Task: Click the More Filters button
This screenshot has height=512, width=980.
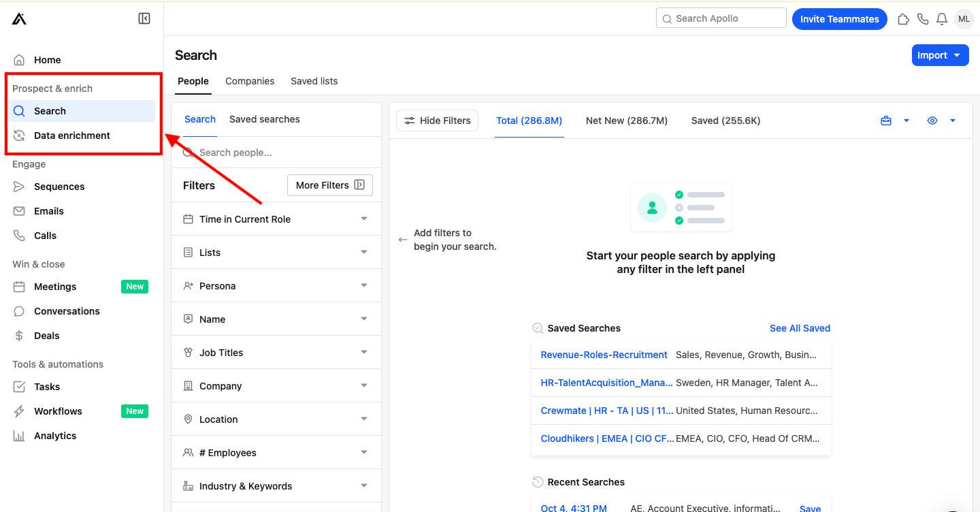Action: point(330,185)
